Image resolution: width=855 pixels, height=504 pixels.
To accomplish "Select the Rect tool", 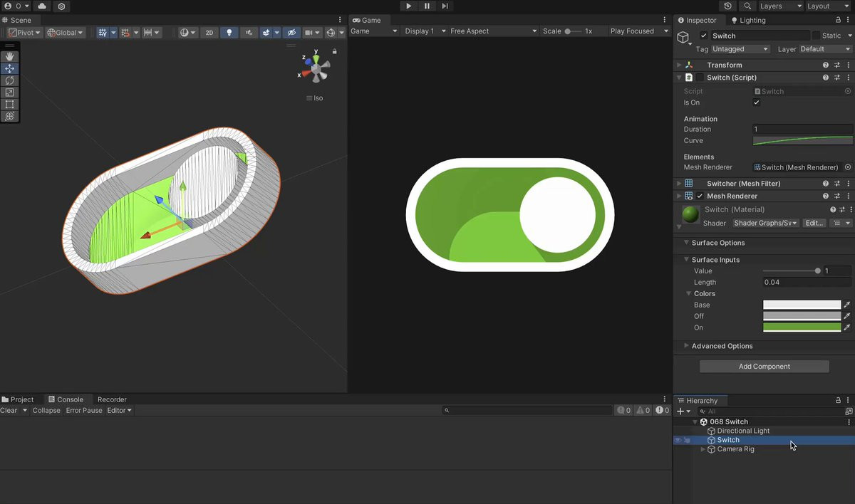I will click(9, 105).
